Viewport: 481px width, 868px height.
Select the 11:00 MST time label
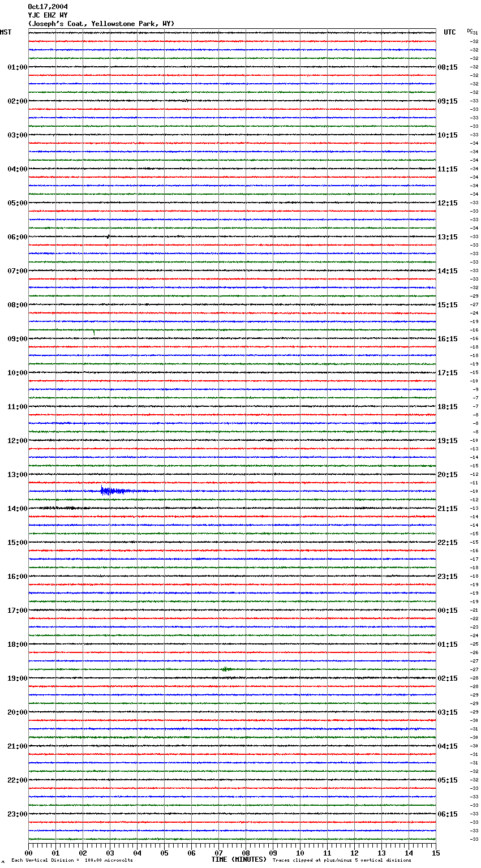coord(17,407)
